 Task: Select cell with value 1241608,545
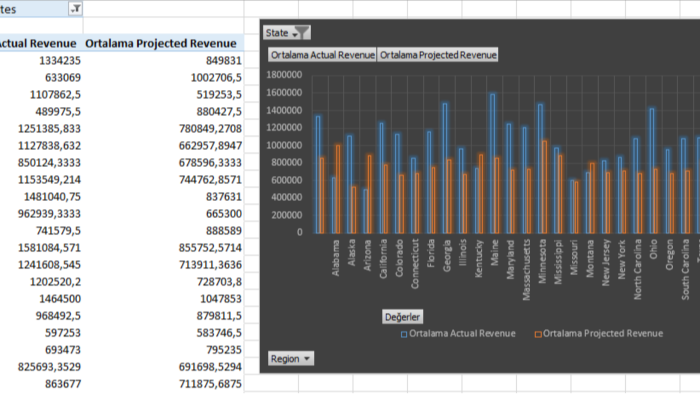(41, 265)
